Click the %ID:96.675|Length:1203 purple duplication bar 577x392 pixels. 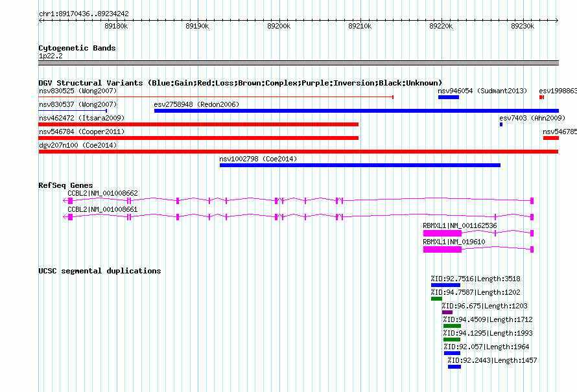(447, 312)
